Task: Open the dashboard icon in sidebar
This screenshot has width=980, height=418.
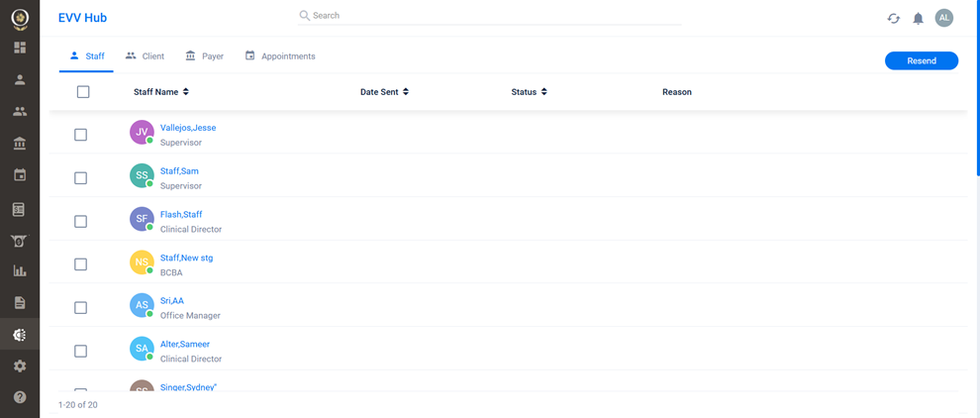Action: pos(20,48)
